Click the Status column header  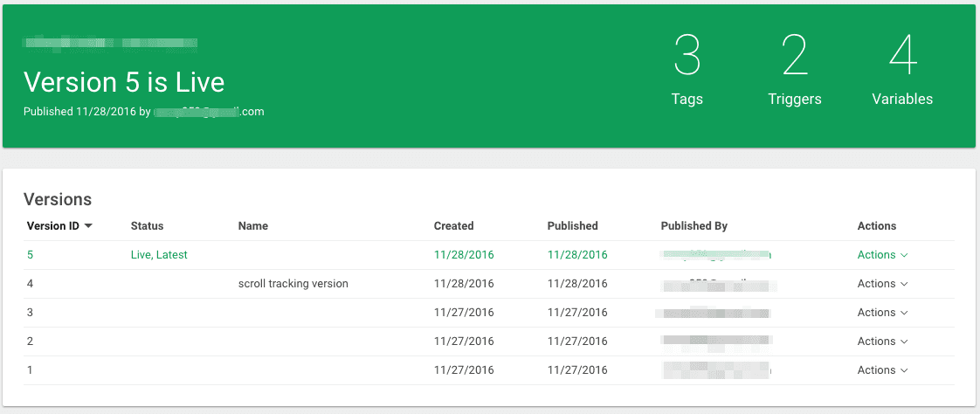coord(147,225)
